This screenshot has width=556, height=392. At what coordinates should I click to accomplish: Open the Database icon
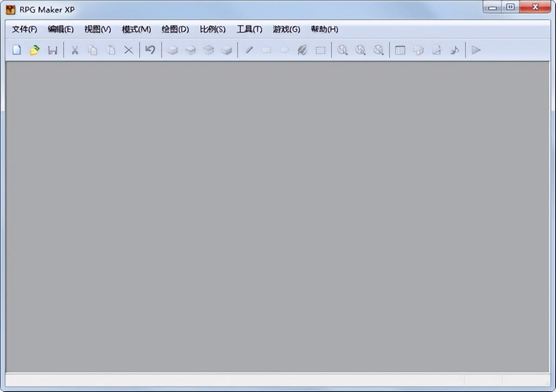tap(400, 50)
